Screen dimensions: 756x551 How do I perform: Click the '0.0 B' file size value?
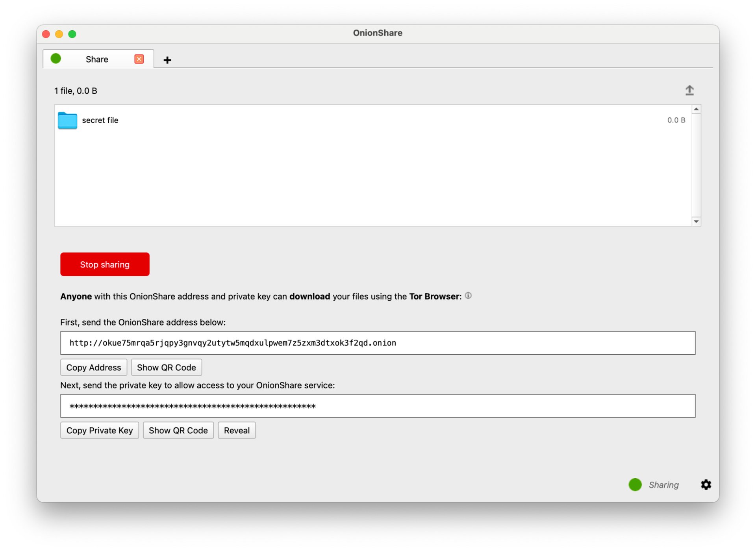click(676, 120)
